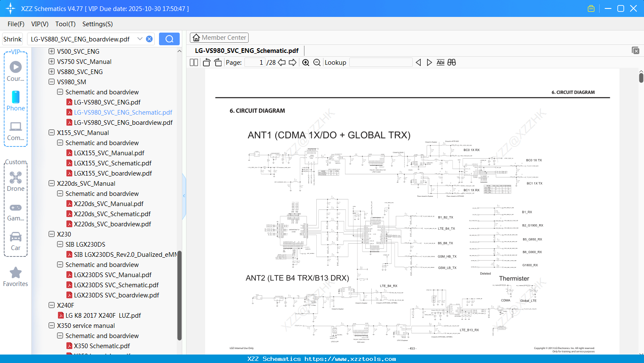Rotate the schematic page counterclockwise

(206, 62)
